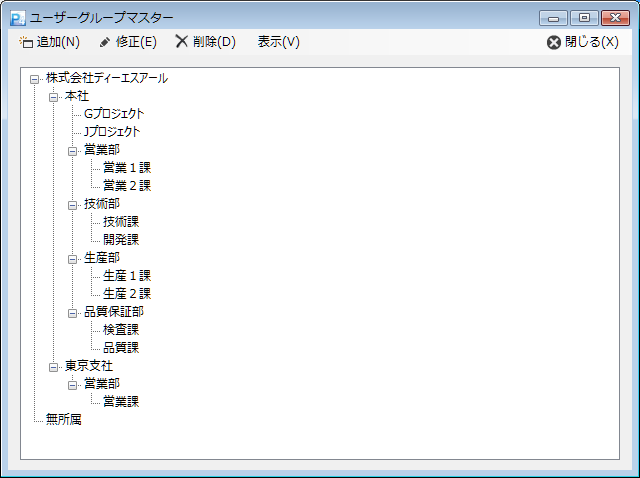This screenshot has height=478, width=640.
Task: Collapse 営業部 under 本社
Action: 73,151
